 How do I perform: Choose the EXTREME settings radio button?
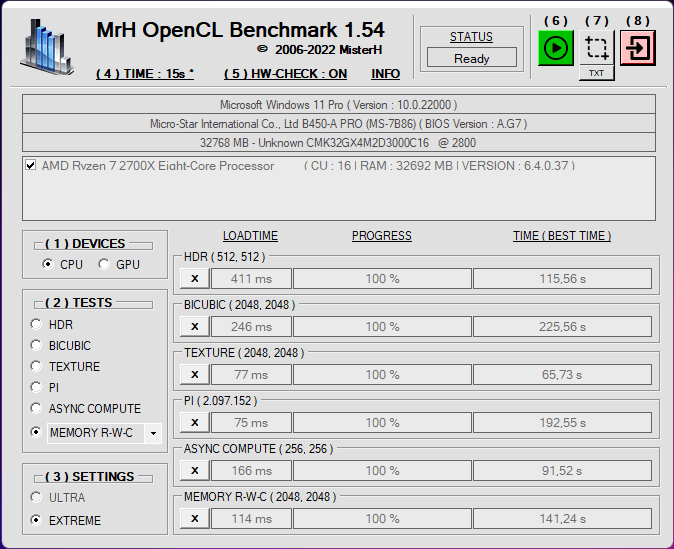[36, 520]
